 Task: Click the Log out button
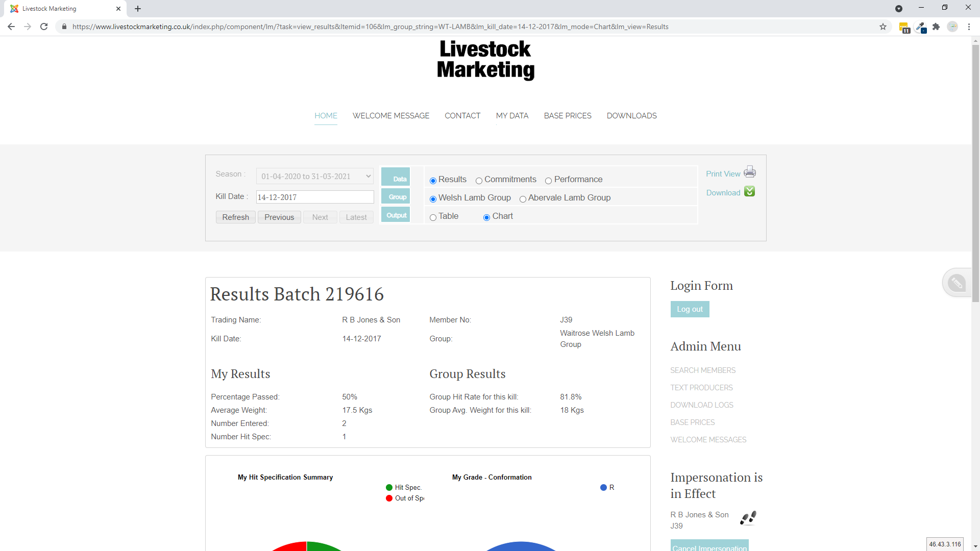pyautogui.click(x=690, y=309)
